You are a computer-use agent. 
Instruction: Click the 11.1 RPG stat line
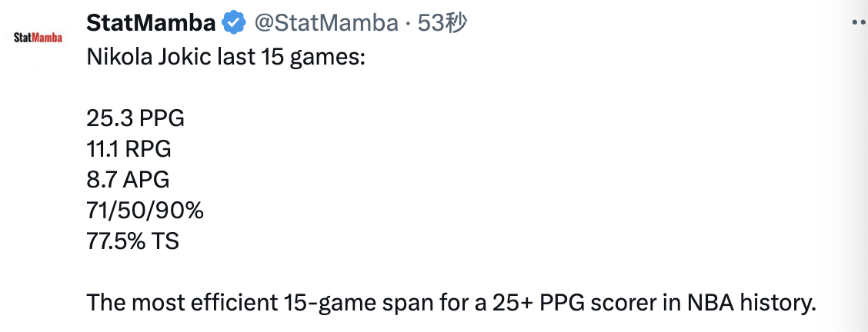coord(129,149)
